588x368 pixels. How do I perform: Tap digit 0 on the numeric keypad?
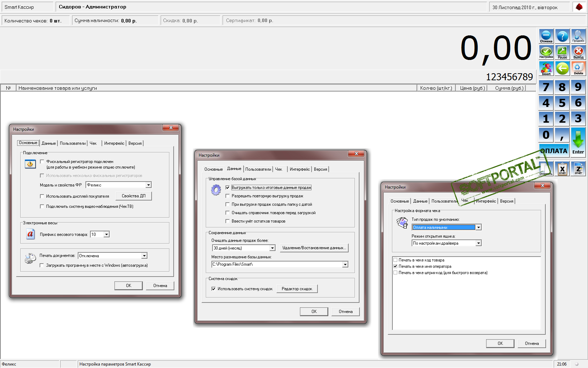click(546, 135)
